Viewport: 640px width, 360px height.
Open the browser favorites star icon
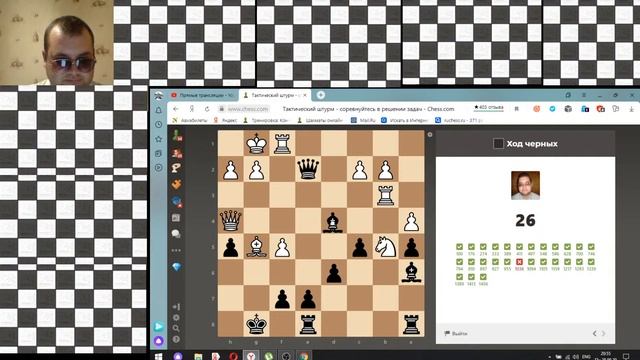click(159, 139)
